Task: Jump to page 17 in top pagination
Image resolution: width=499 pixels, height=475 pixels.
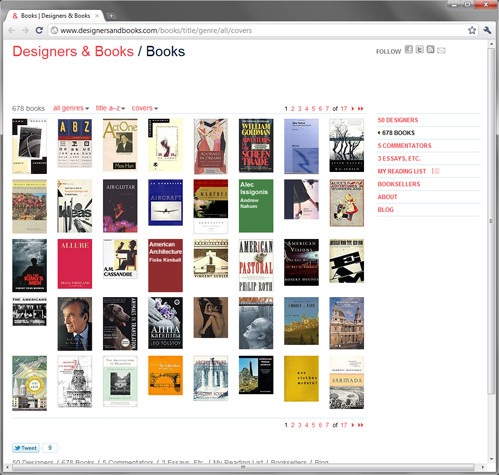Action: pyautogui.click(x=344, y=109)
